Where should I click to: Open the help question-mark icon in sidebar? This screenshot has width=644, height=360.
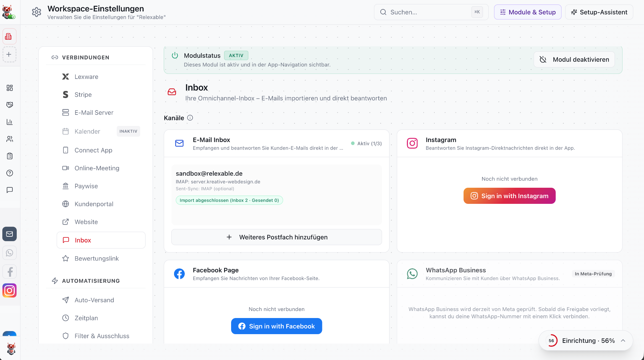[10, 173]
